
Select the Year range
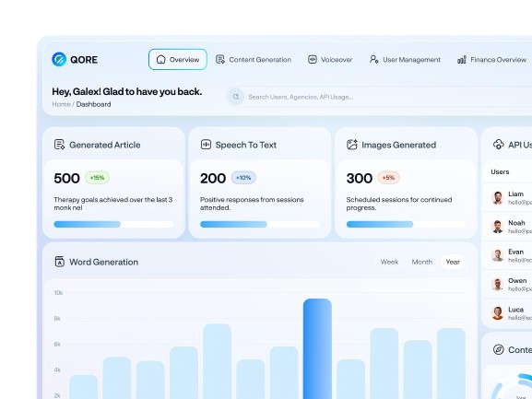point(453,262)
